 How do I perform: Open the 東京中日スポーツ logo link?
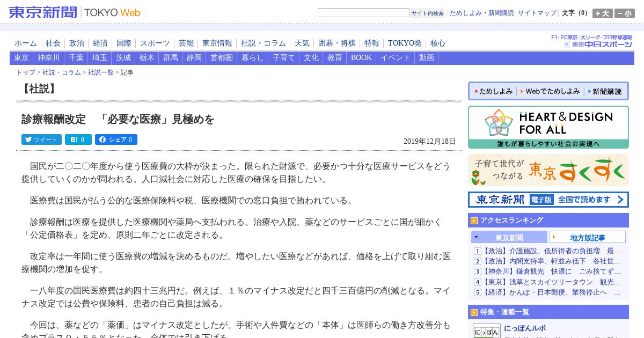[598, 45]
